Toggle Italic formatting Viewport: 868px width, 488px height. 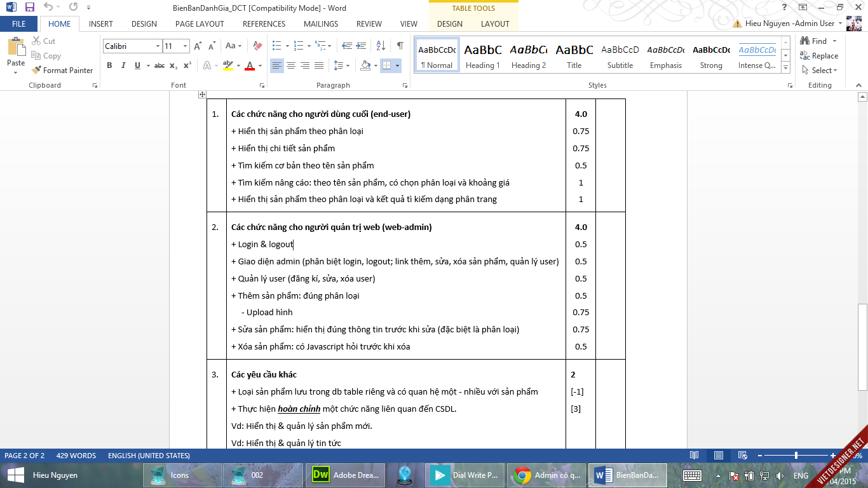123,65
